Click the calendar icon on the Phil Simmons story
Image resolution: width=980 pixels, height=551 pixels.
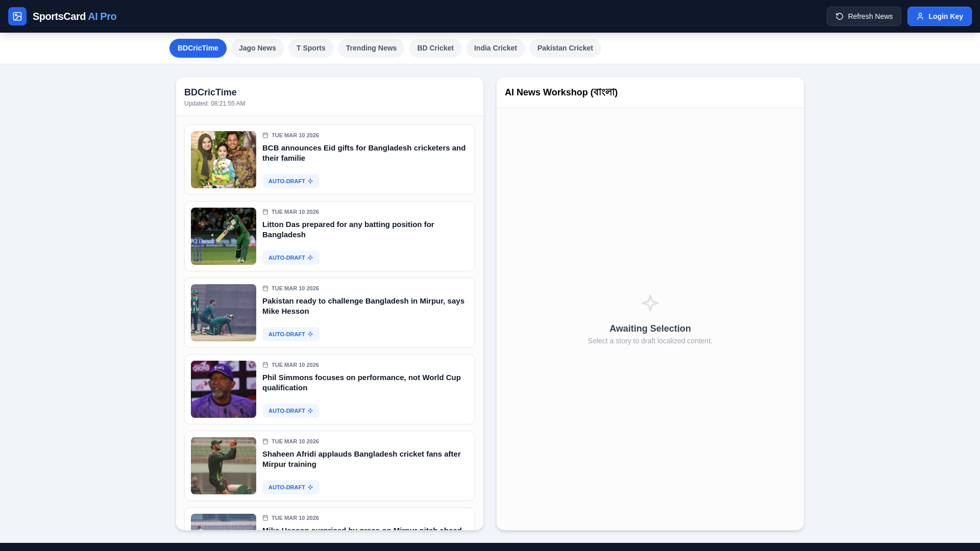point(265,365)
